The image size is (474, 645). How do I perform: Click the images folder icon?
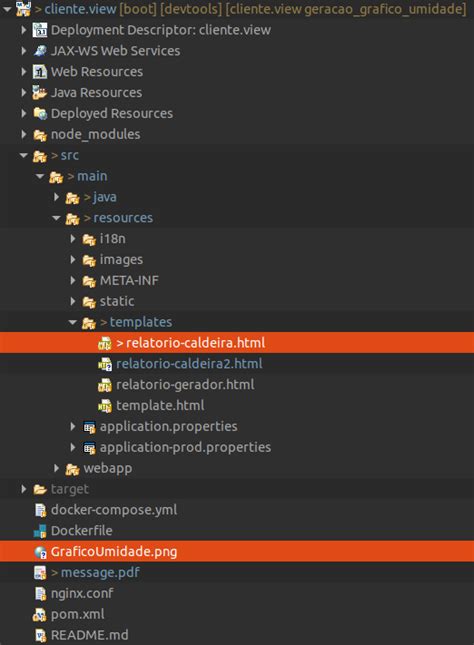89,260
